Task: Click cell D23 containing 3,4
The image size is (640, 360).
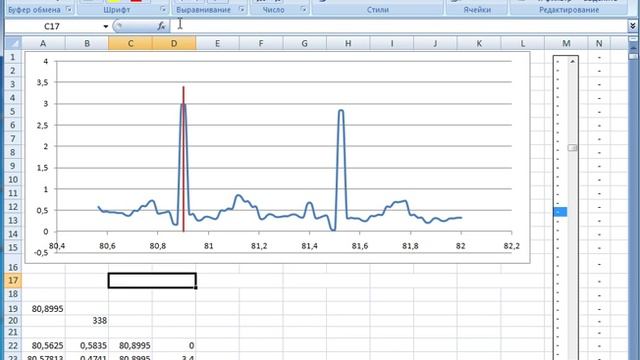Action: point(174,357)
